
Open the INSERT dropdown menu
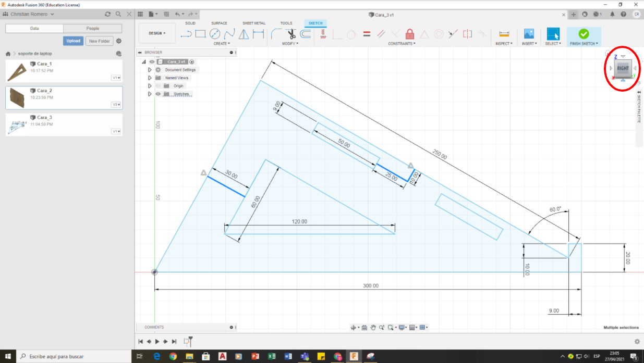click(x=529, y=44)
